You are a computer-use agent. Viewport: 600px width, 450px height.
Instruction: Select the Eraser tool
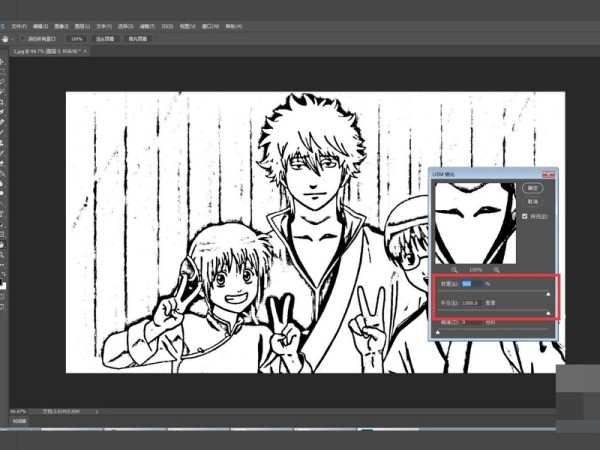pyautogui.click(x=4, y=162)
